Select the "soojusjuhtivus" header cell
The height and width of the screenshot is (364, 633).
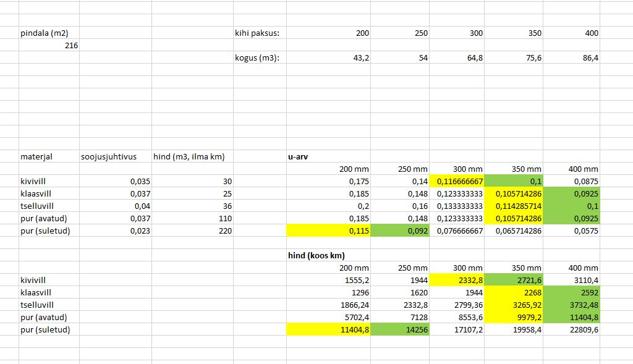coord(109,157)
